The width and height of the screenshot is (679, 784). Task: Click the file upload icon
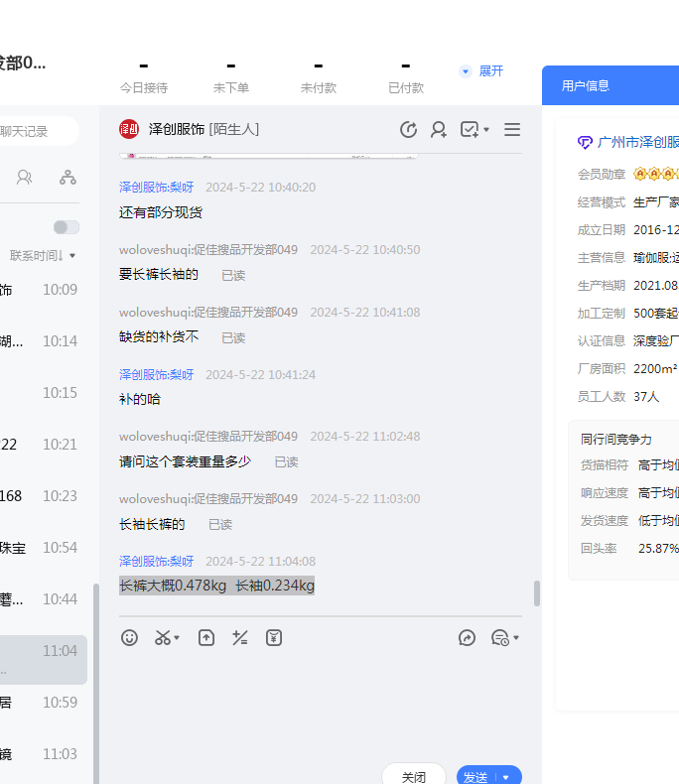(x=206, y=638)
